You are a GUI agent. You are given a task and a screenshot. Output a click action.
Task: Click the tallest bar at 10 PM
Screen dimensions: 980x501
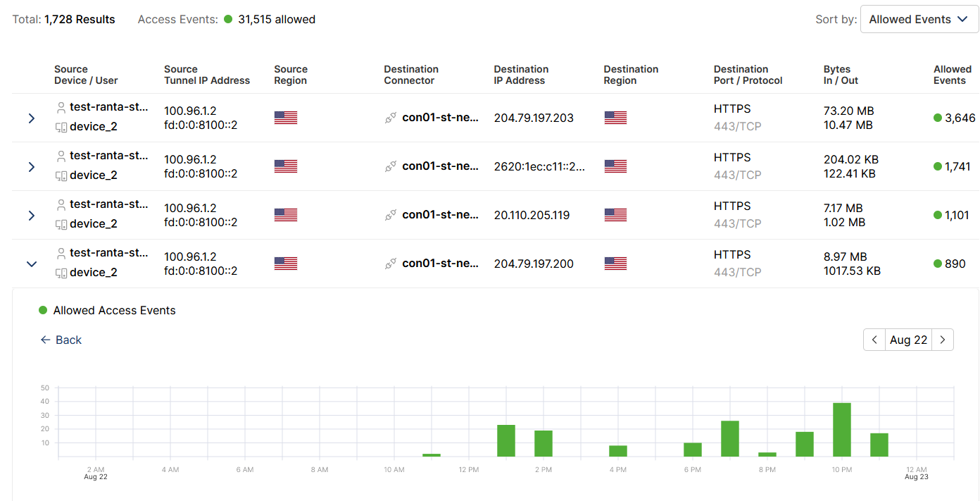(841, 429)
